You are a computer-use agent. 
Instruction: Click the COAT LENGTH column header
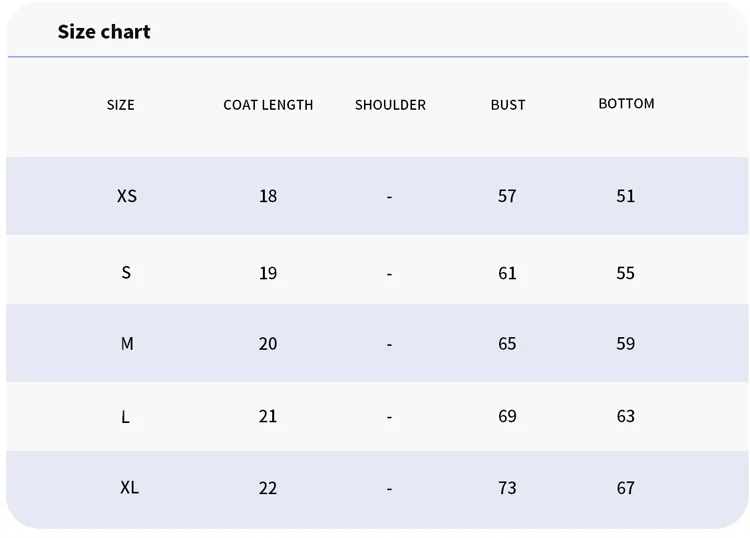click(268, 105)
